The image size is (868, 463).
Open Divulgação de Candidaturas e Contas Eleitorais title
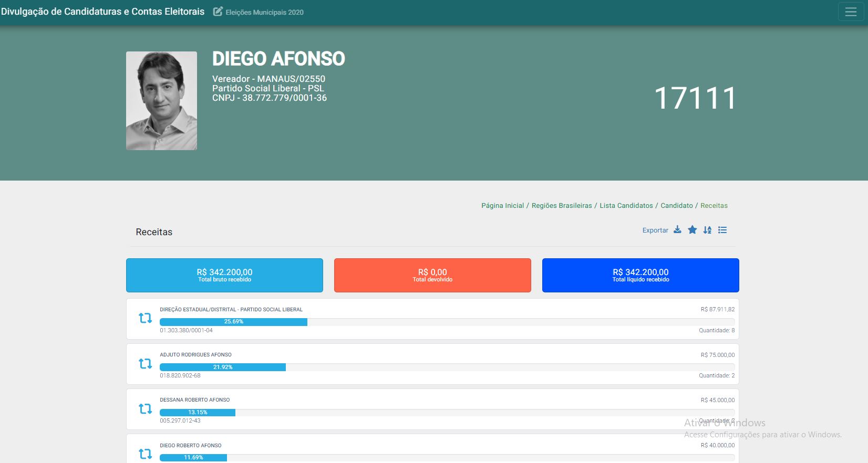(103, 12)
